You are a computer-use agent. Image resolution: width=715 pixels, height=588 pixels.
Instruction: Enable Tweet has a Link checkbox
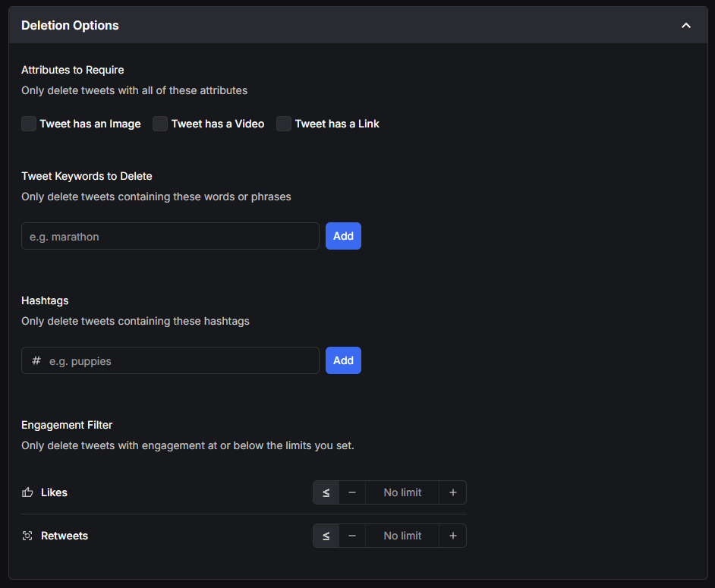(x=284, y=124)
